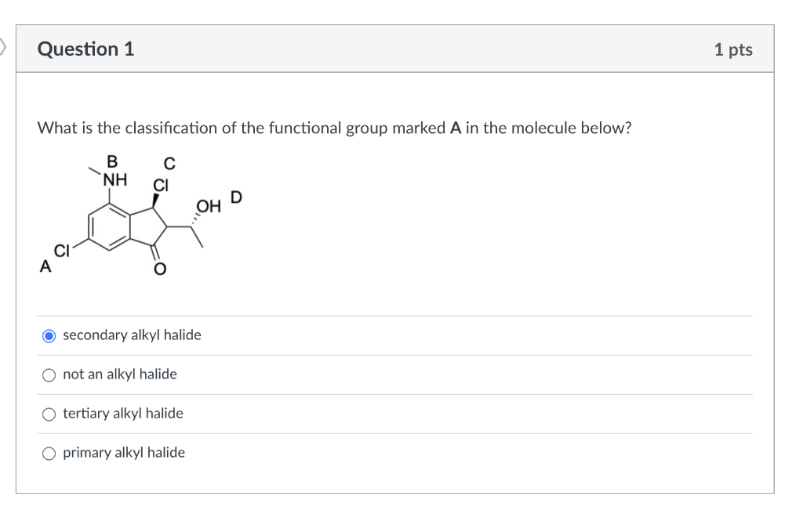Select the "tertiary alkyl halide" answer
The width and height of the screenshot is (803, 532).
click(49, 414)
